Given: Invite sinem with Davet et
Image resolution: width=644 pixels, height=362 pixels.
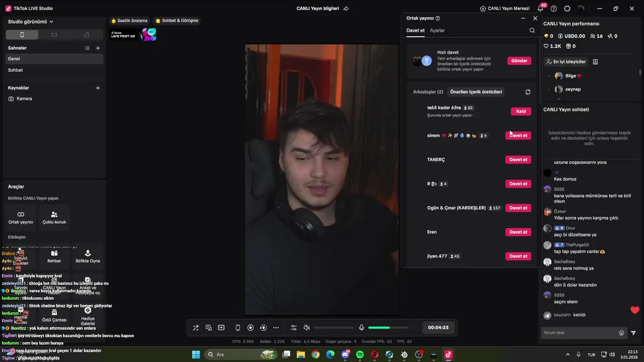Looking at the screenshot, I should pyautogui.click(x=518, y=135).
